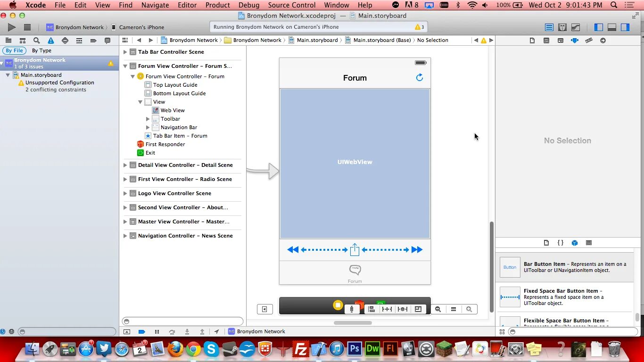Click the Pin constraints button on canvas
Viewport: 644px width, 362px height.
[x=387, y=309]
